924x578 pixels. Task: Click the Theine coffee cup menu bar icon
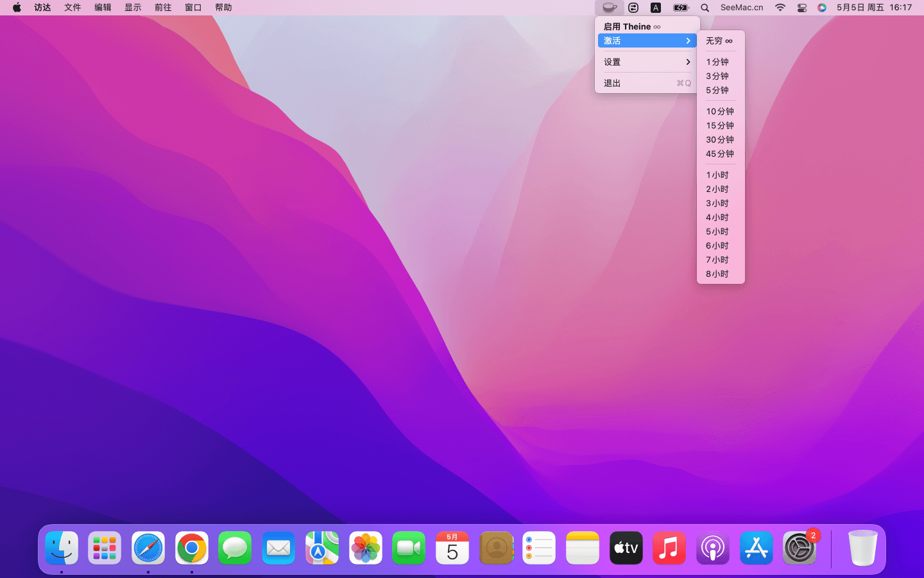click(609, 8)
